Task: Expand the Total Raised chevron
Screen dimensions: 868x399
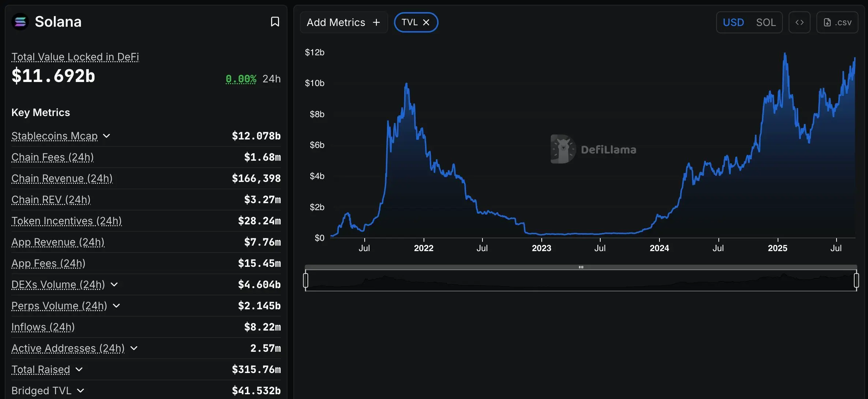Action: coord(79,369)
